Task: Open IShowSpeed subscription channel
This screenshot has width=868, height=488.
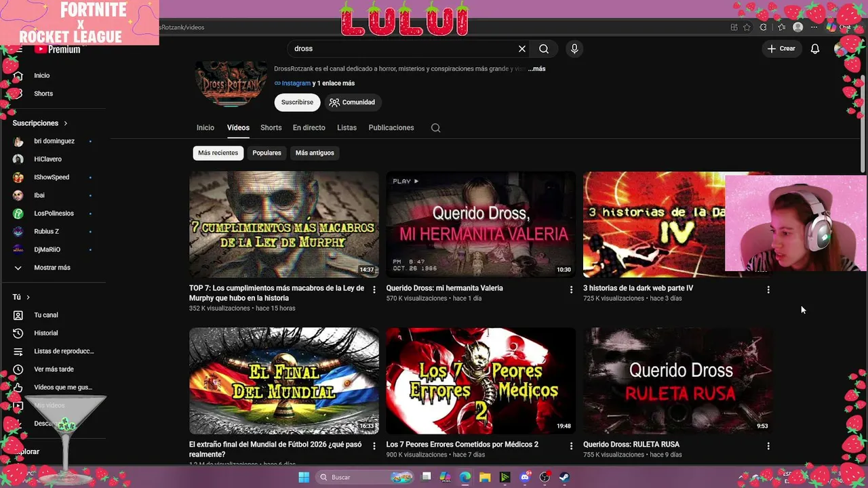Action: [53, 177]
